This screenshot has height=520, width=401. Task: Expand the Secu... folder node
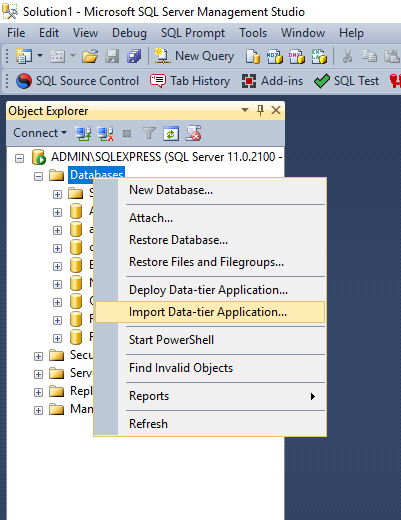tap(38, 356)
